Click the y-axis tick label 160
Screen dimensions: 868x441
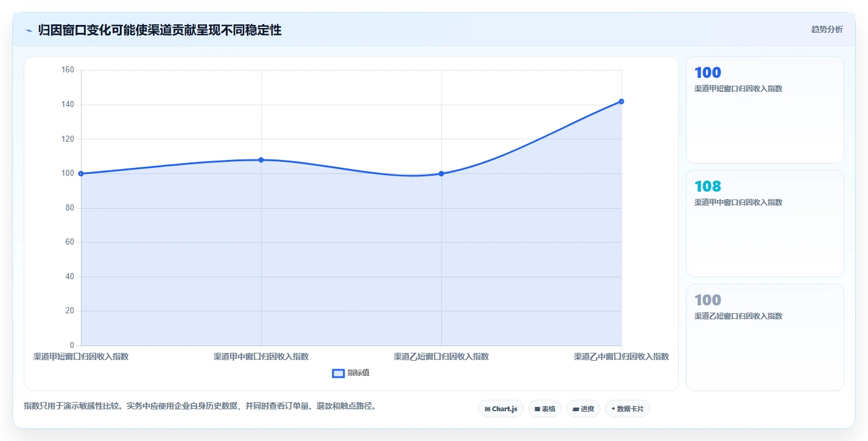(68, 70)
